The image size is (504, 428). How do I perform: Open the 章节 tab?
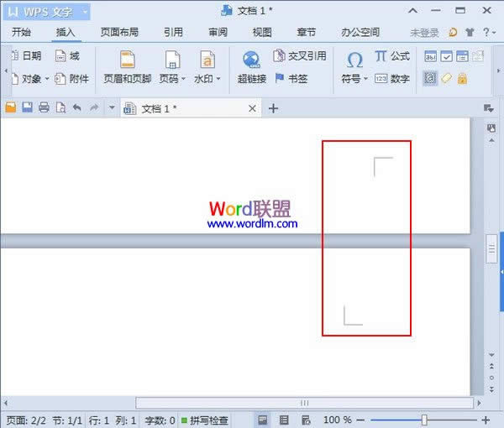(x=307, y=32)
